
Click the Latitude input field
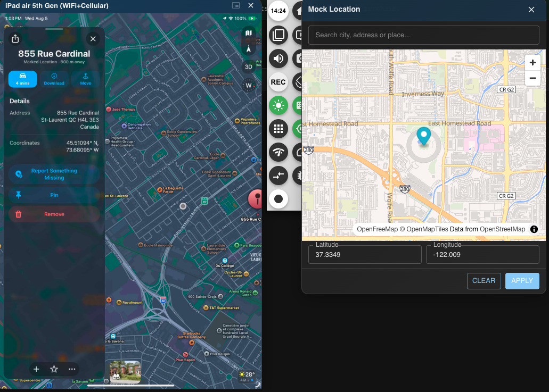(x=365, y=255)
